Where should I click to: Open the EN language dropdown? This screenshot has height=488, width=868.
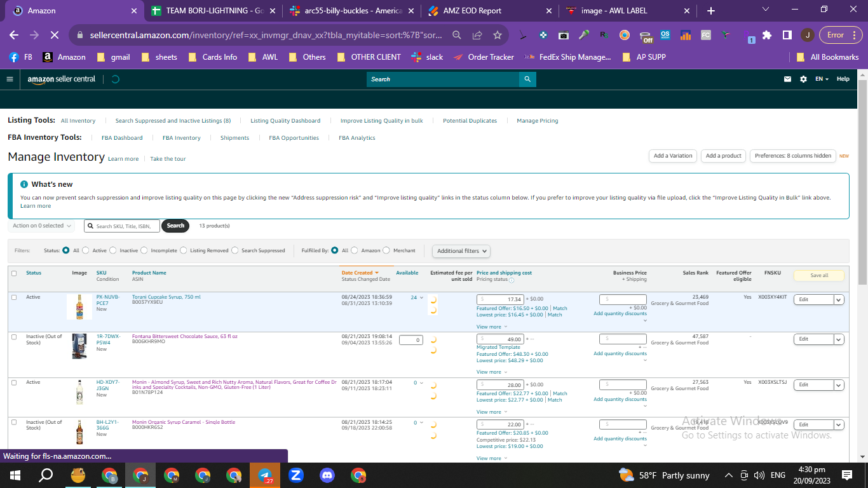822,79
